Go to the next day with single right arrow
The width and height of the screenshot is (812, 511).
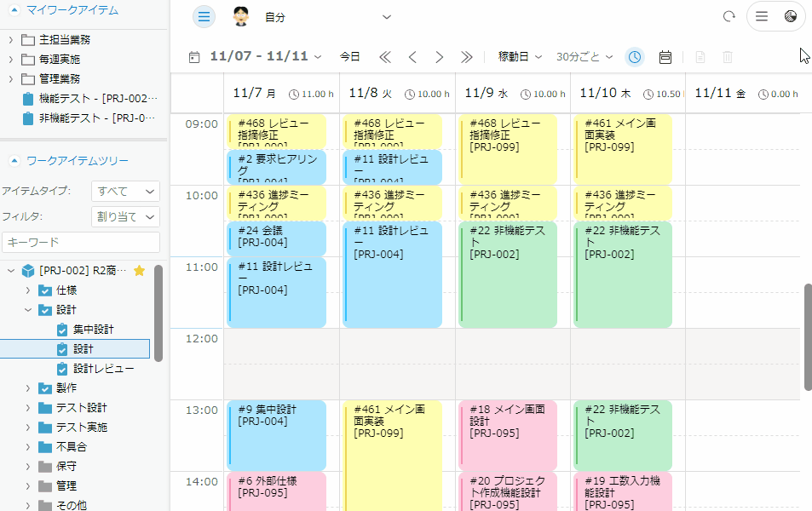[x=440, y=57]
